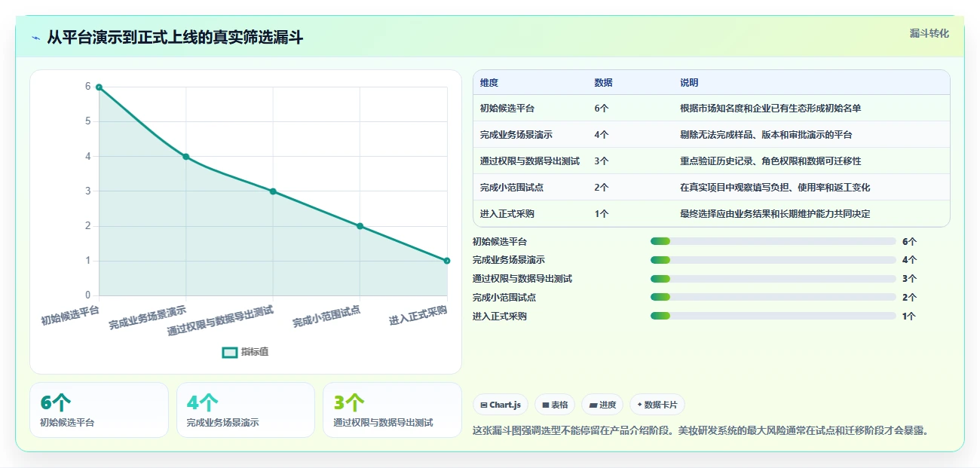980x468 pixels.
Task: Click the 通过权限与数据导出测试 x-axis label
Action: (220, 321)
